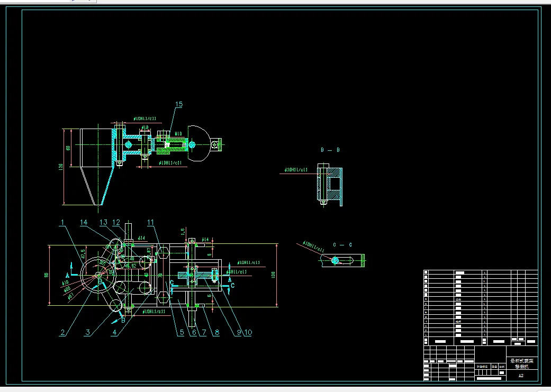
Task: Select the 46.92 dimension text
Action: tap(130, 266)
